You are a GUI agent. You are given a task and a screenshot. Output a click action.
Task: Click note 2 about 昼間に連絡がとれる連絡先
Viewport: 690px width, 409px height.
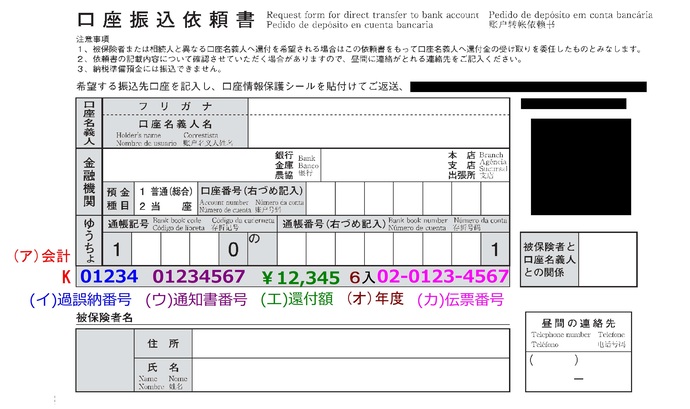(300, 59)
